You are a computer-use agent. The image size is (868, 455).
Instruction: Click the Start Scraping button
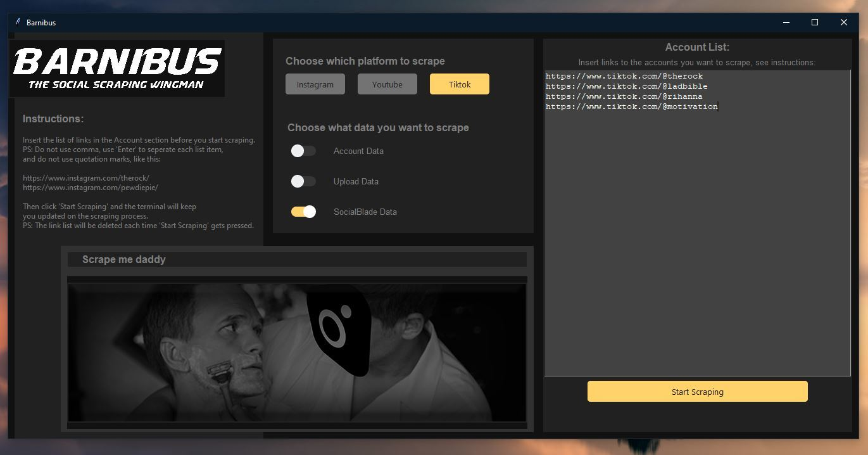pyautogui.click(x=698, y=392)
